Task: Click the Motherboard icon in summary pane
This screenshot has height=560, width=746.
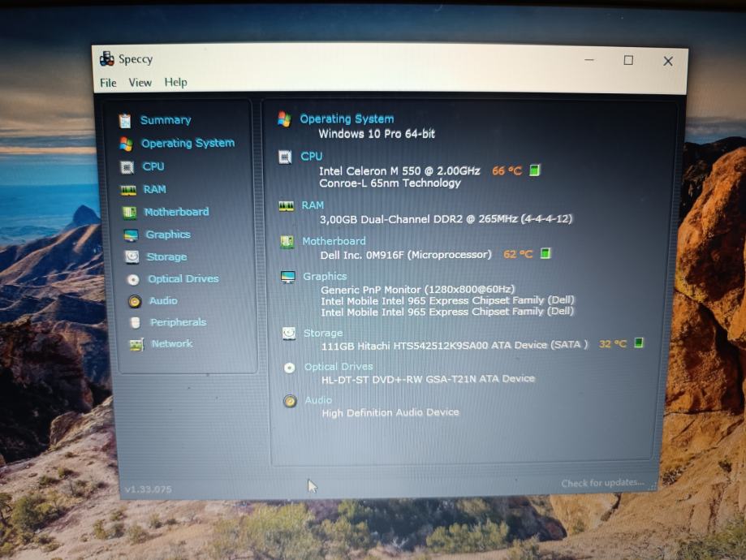Action: pos(287,242)
